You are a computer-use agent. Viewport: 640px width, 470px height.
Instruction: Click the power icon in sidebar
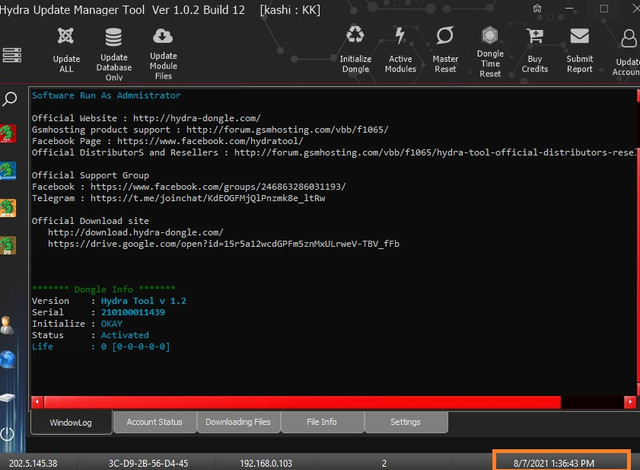click(7, 434)
